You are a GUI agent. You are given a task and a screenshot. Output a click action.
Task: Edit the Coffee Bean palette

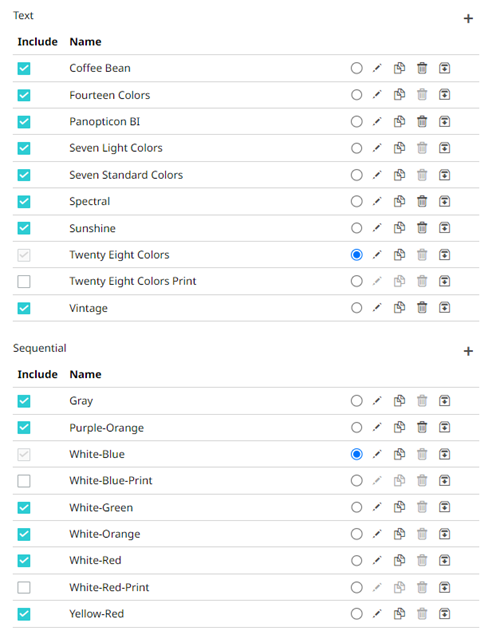[x=377, y=68]
